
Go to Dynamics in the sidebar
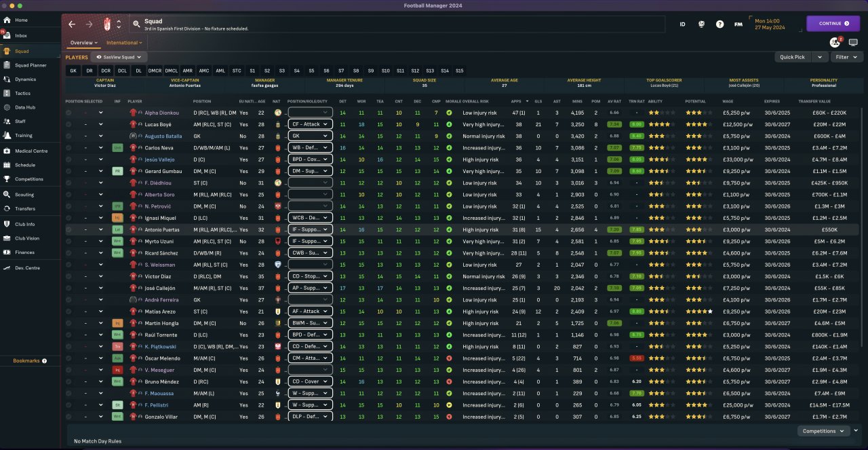pyautogui.click(x=25, y=79)
